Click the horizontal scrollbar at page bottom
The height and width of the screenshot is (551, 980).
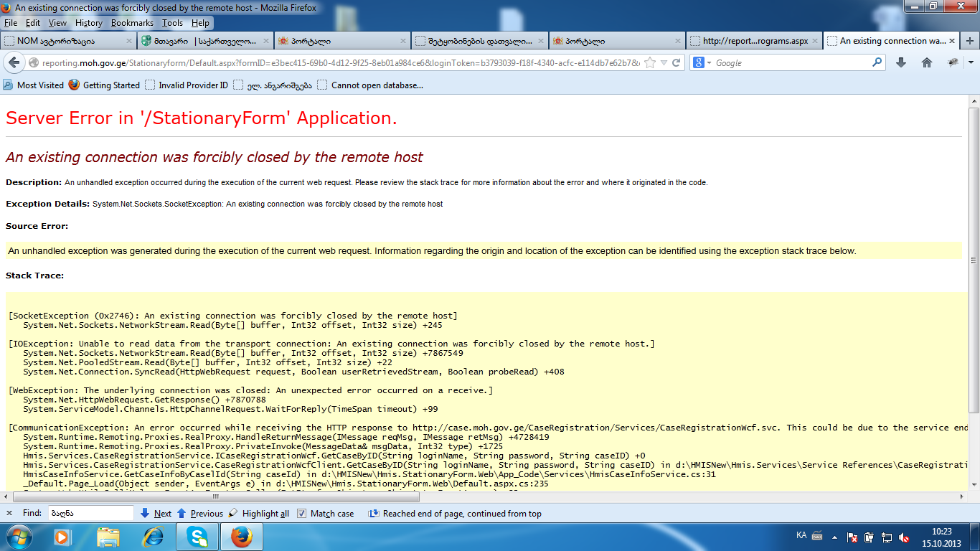click(x=430, y=496)
